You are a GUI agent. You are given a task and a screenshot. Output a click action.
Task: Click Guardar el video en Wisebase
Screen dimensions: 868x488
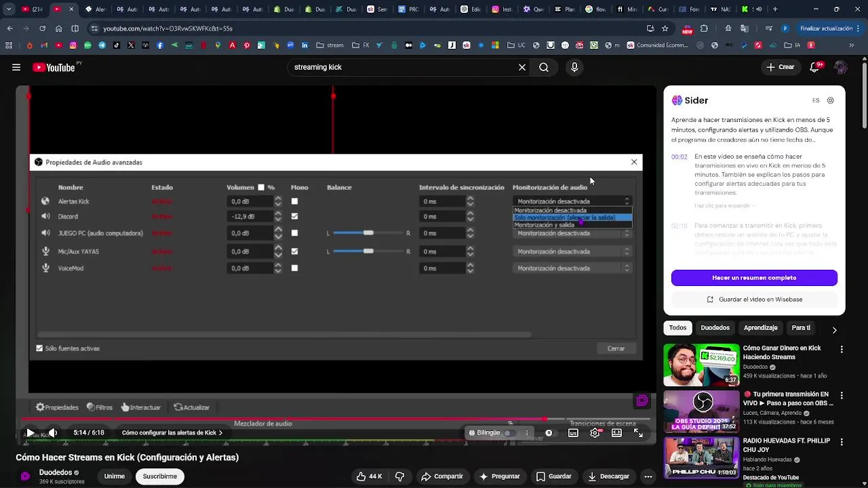pos(754,300)
